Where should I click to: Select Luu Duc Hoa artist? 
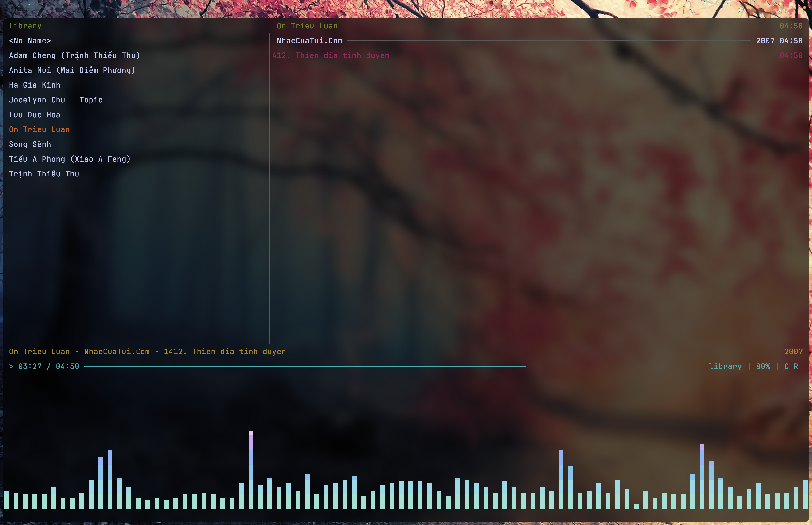point(34,114)
